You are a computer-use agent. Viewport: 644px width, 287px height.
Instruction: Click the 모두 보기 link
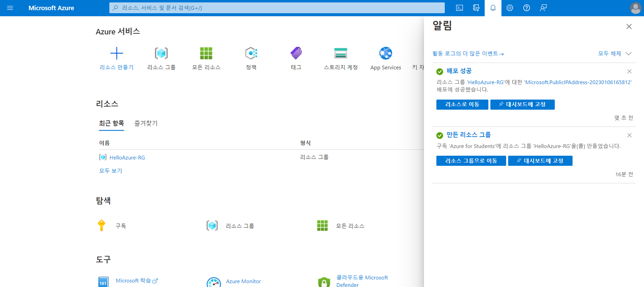(110, 171)
